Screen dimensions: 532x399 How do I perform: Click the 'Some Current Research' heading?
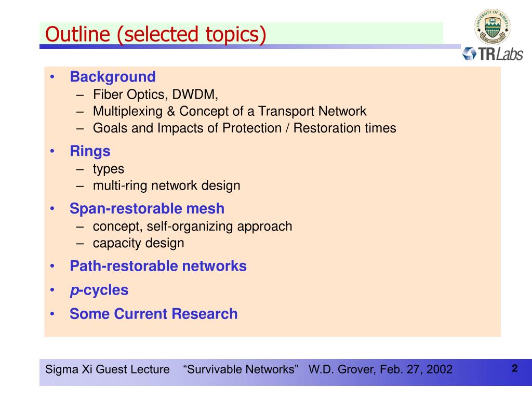click(x=154, y=314)
